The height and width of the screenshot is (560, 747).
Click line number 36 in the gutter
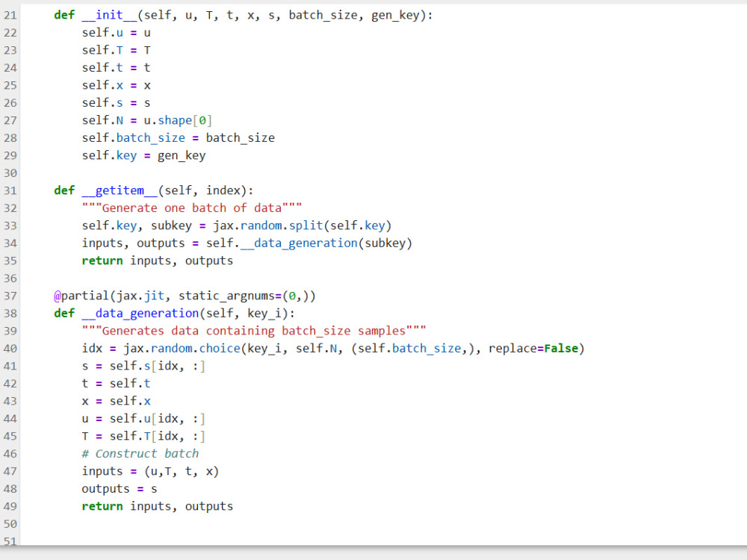pyautogui.click(x=10, y=278)
